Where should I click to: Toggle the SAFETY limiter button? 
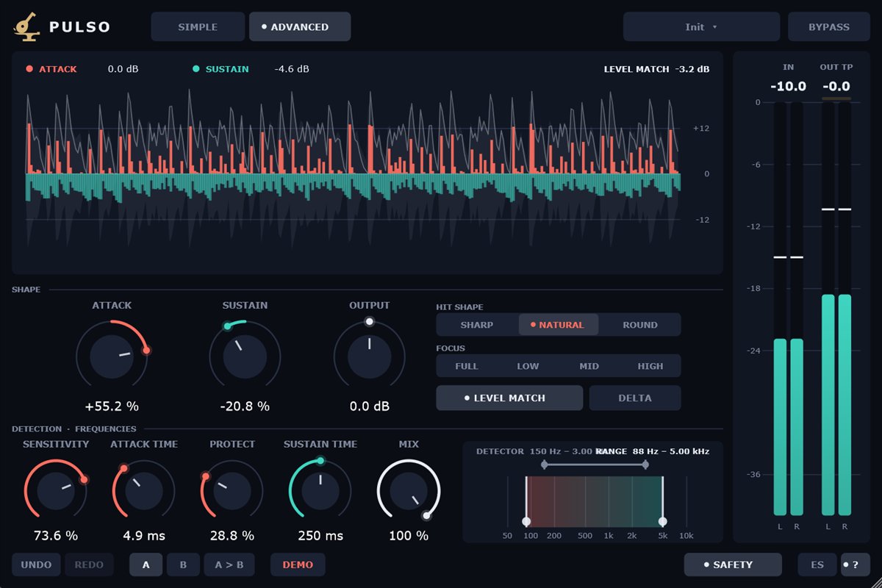733,564
